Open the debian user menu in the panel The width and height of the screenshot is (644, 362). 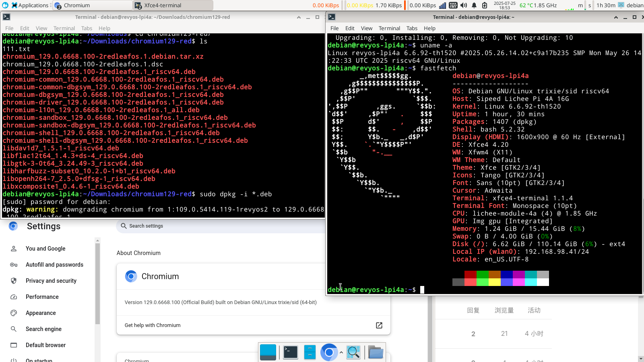click(635, 5)
